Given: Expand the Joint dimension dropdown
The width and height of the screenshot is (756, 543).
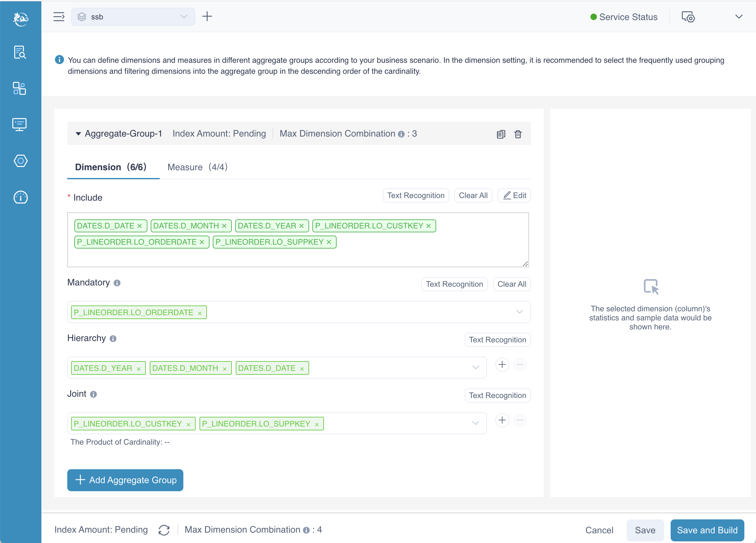Looking at the screenshot, I should click(475, 423).
